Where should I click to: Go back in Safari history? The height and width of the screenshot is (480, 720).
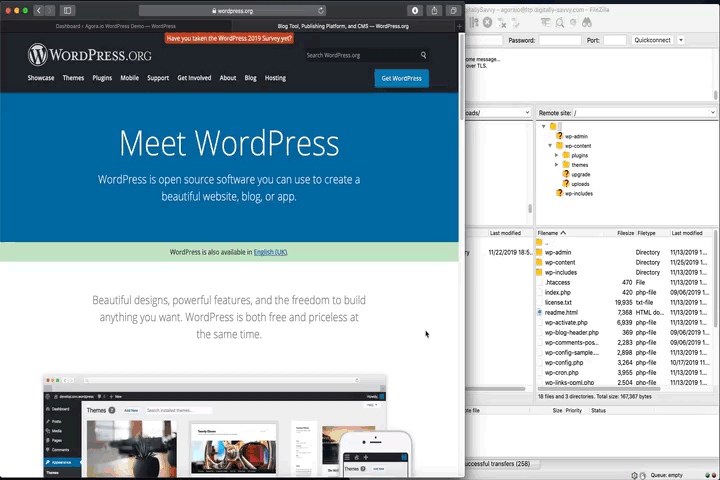point(39,10)
